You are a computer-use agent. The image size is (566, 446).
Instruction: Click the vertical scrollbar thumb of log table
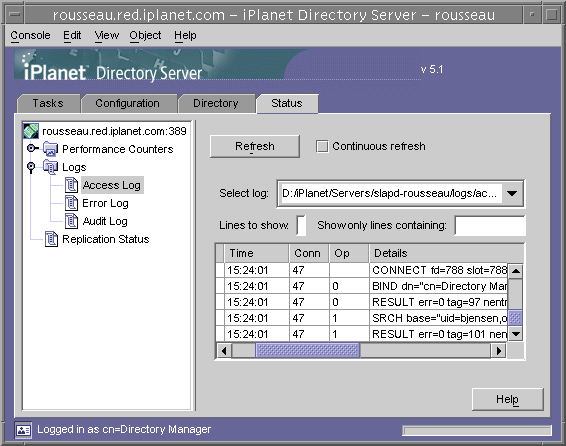coord(515,318)
